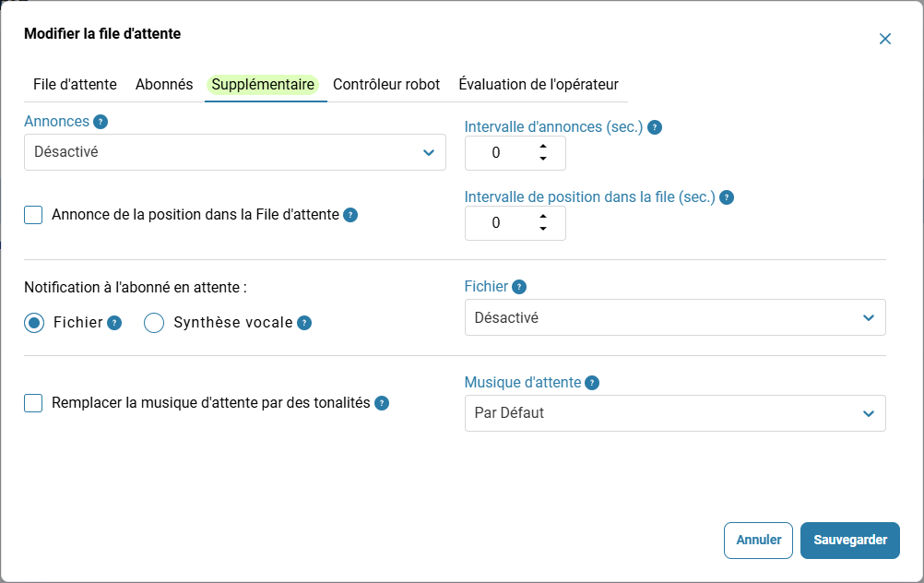Increase Intervalle d'annonces with up arrow

click(543, 147)
